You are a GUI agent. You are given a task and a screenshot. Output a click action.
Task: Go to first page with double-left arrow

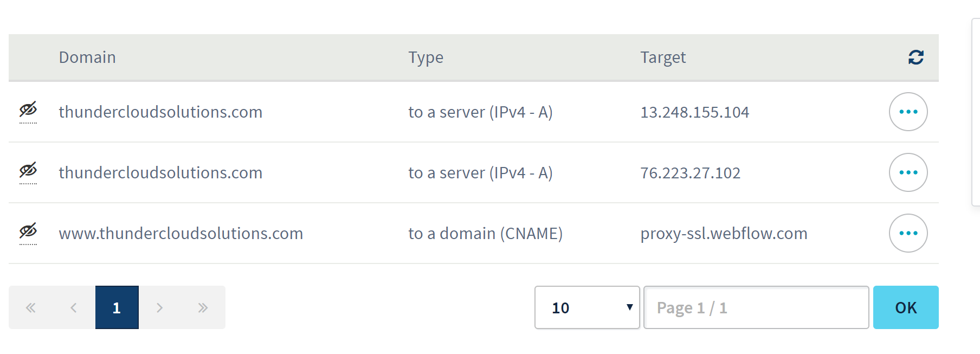pyautogui.click(x=30, y=308)
